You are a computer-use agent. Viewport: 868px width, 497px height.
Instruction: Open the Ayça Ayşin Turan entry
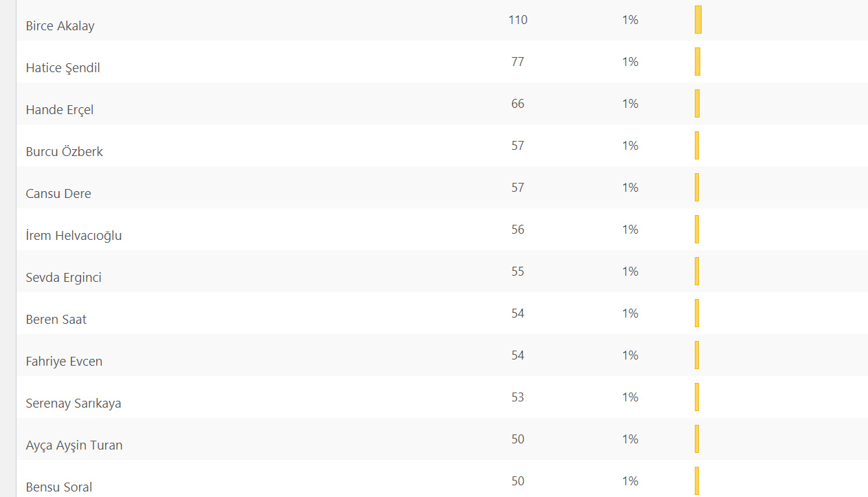pyautogui.click(x=74, y=445)
